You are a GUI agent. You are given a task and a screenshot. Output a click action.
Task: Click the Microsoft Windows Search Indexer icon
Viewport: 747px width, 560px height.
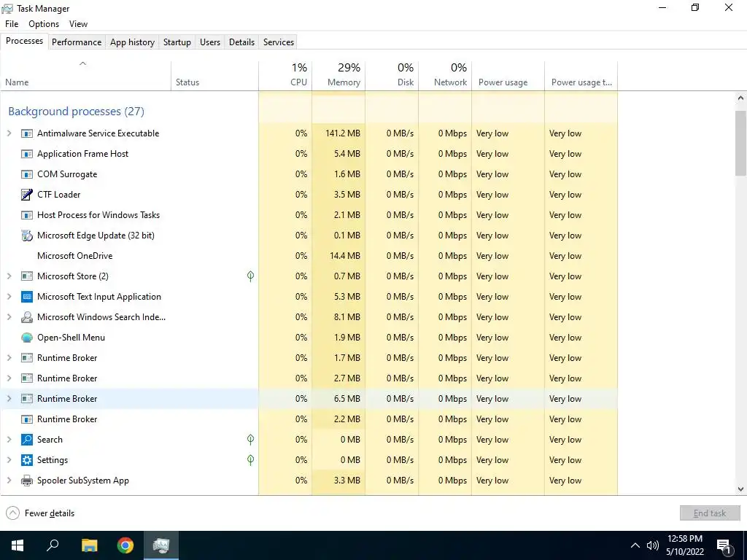coord(27,317)
